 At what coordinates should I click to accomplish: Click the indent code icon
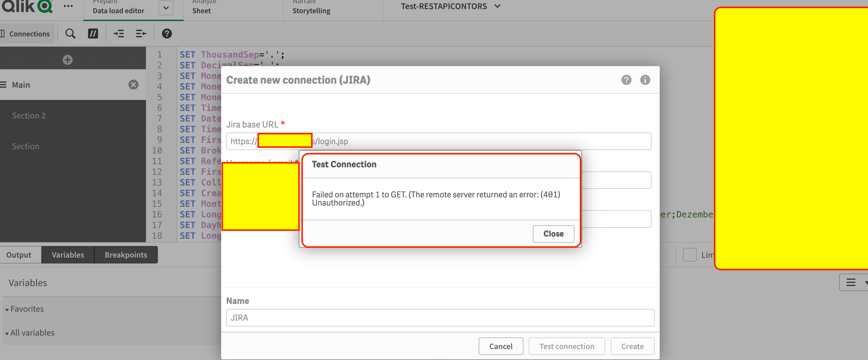point(119,34)
